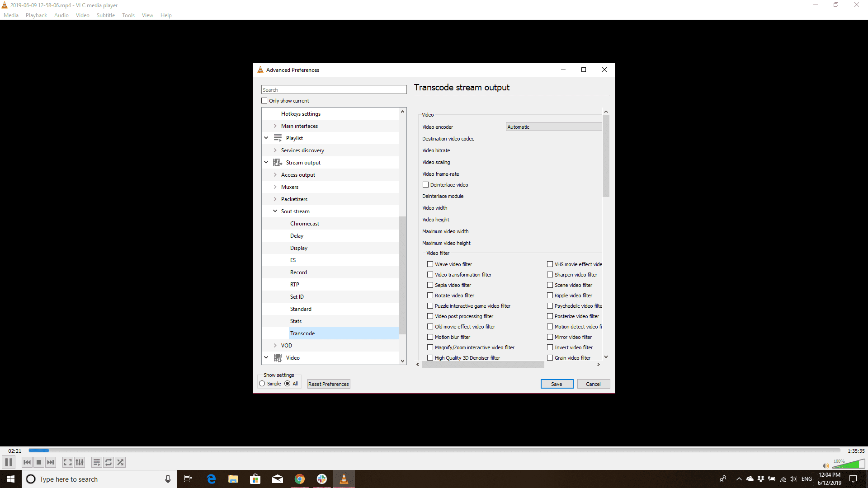
Task: Click the Playlist tree icon
Action: pos(278,138)
